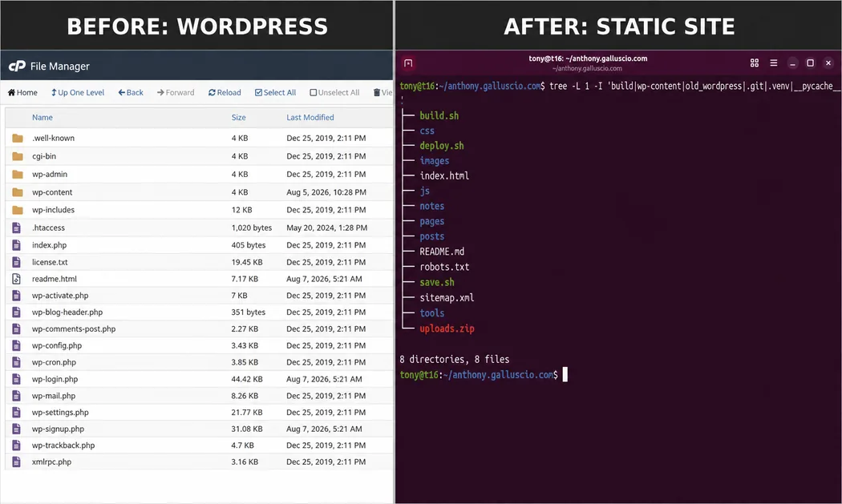The image size is (842, 504).
Task: Sort files by Size column header
Action: click(238, 117)
